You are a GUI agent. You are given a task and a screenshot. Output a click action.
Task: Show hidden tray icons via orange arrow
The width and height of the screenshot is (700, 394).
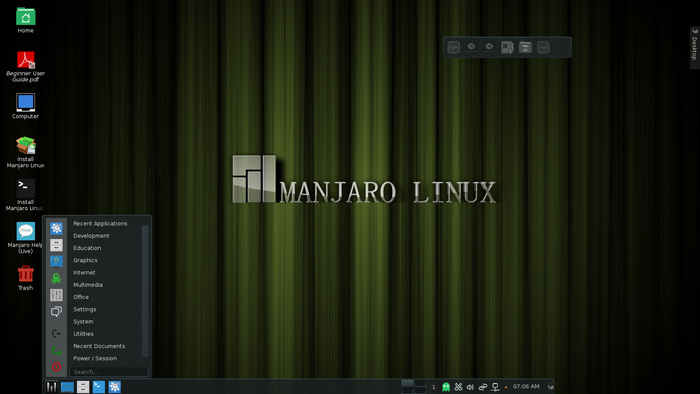click(x=506, y=387)
